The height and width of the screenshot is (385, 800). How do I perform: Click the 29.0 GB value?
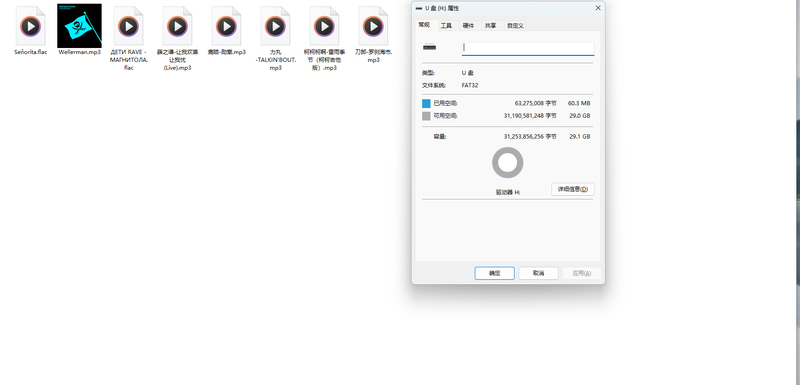click(580, 116)
